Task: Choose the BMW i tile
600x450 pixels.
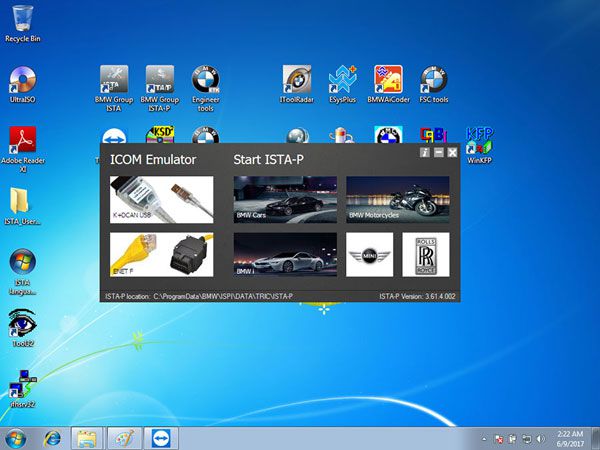Action: 285,254
